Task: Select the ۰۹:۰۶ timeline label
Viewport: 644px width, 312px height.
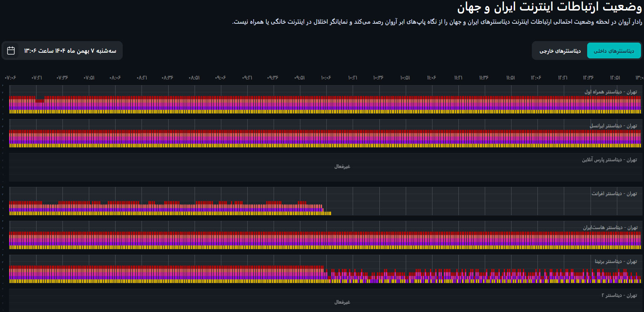Action: (220, 78)
